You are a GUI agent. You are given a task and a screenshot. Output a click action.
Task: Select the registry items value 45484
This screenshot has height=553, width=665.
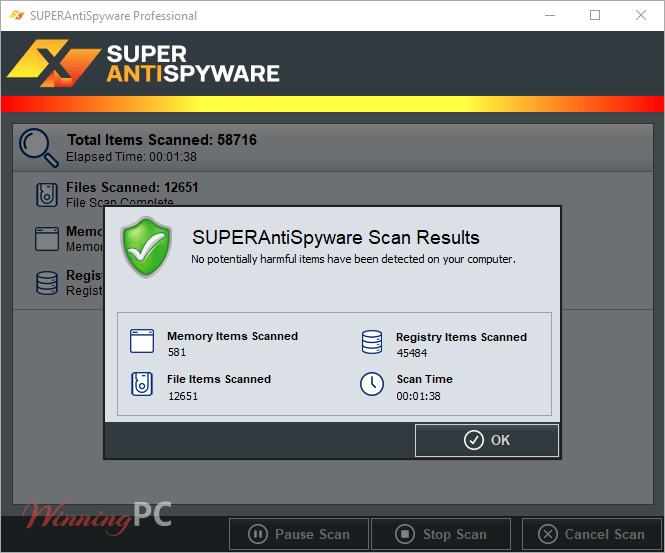[x=412, y=353]
